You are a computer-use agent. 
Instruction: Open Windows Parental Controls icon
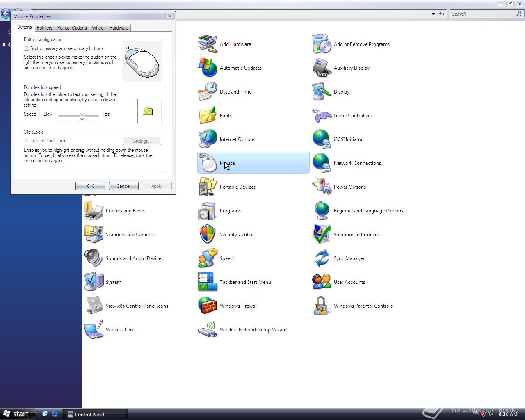pyautogui.click(x=322, y=306)
